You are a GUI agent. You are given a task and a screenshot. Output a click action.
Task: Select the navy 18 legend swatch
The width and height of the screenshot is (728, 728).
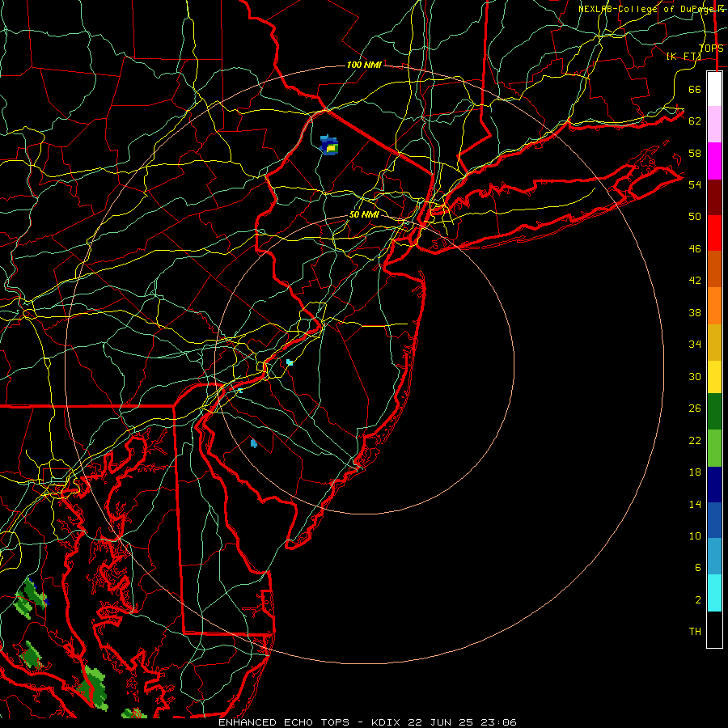(x=714, y=485)
